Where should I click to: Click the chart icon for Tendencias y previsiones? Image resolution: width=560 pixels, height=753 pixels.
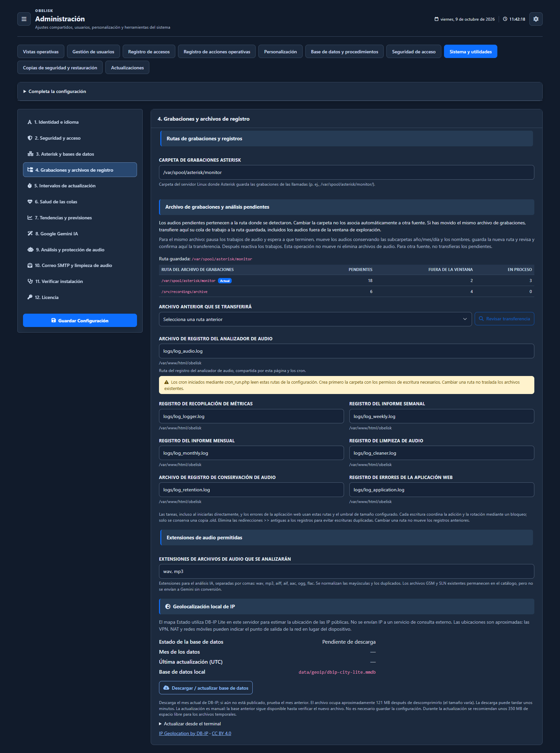pos(30,218)
